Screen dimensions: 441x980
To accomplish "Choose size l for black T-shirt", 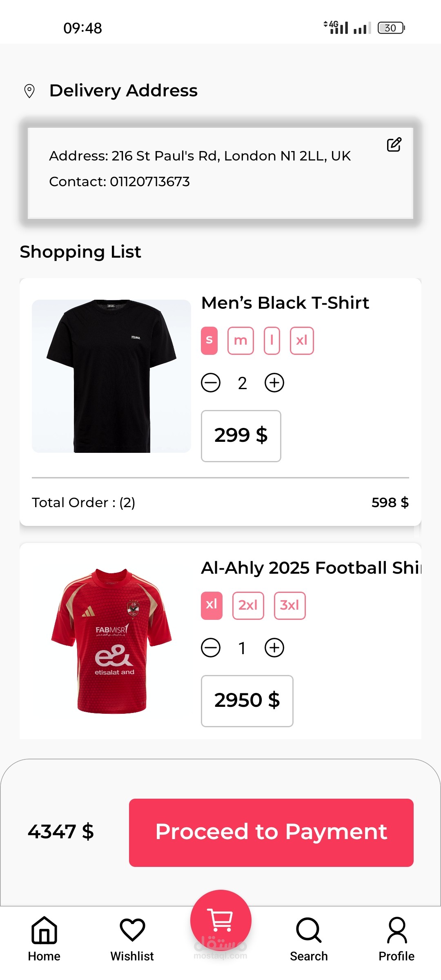I will [272, 341].
